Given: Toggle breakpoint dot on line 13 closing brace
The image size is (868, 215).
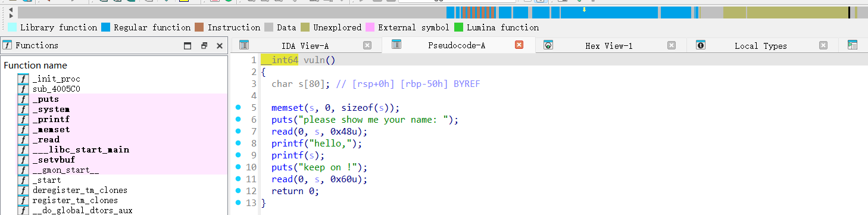Looking at the screenshot, I should point(238,203).
